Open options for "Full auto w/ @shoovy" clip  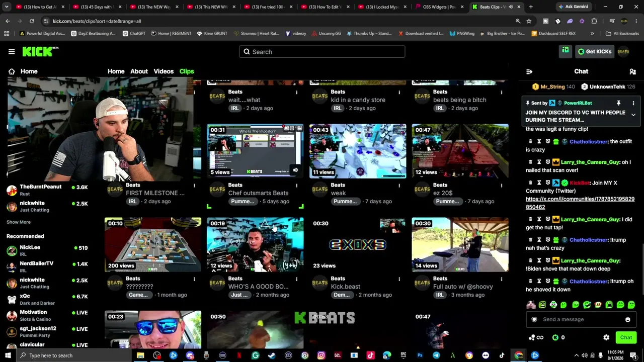click(502, 279)
